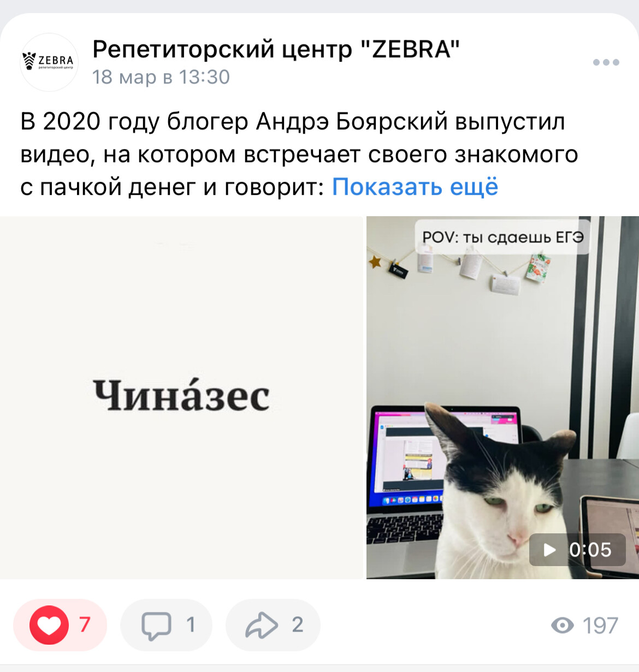Click the post date 18 мар в 13:30

coord(161,77)
